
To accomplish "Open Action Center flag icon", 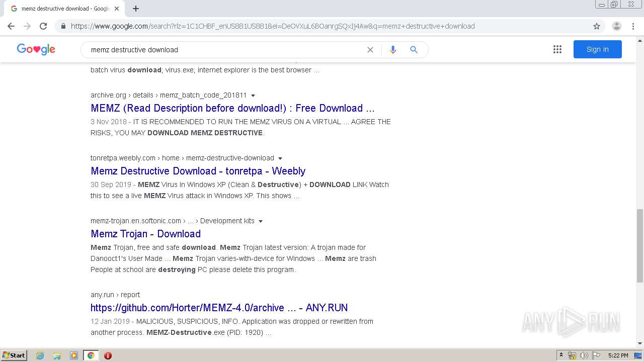I will pos(596,355).
